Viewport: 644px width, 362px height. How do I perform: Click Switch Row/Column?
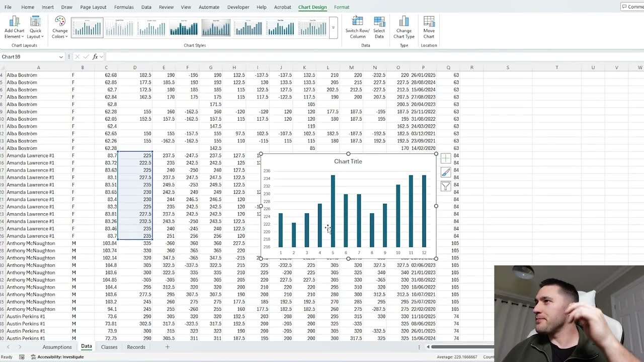(357, 27)
